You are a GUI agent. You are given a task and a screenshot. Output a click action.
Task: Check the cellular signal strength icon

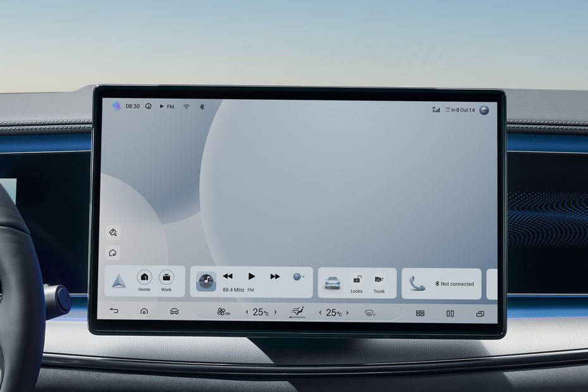(436, 109)
